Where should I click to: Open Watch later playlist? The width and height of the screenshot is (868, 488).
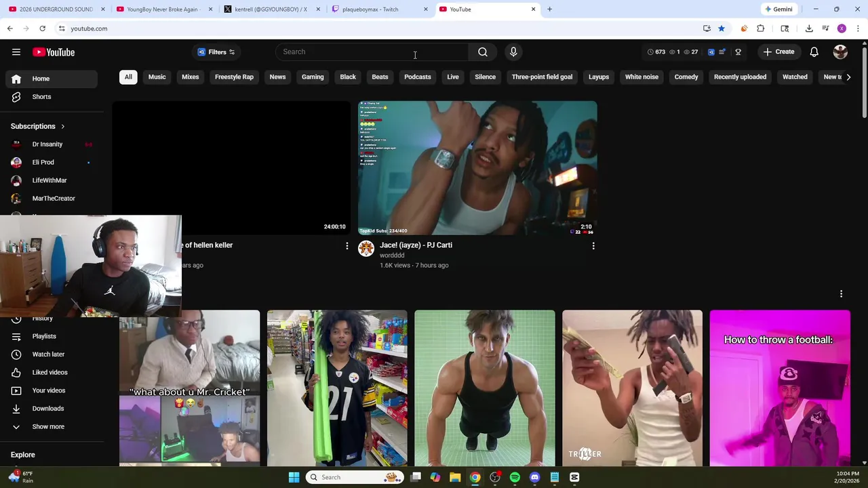pyautogui.click(x=52, y=354)
